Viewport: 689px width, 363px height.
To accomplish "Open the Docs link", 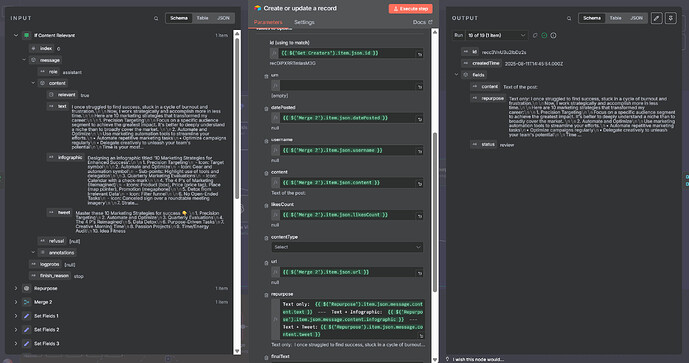I will (x=422, y=22).
